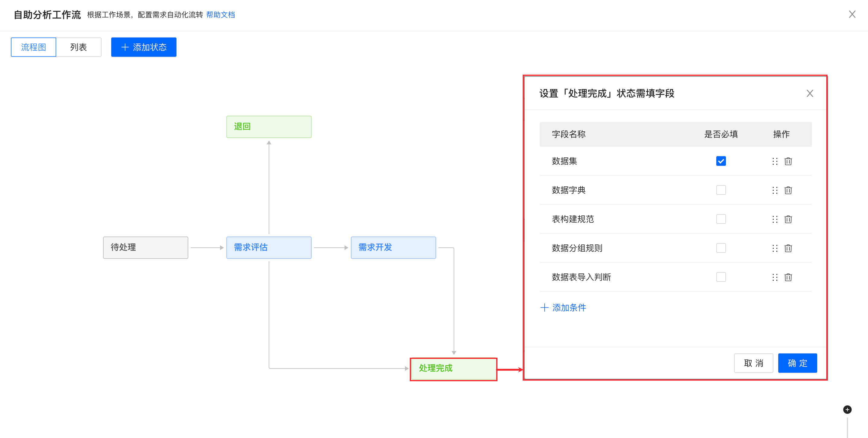Switch to the 列表 tab
The width and height of the screenshot is (868, 438).
[x=79, y=47]
